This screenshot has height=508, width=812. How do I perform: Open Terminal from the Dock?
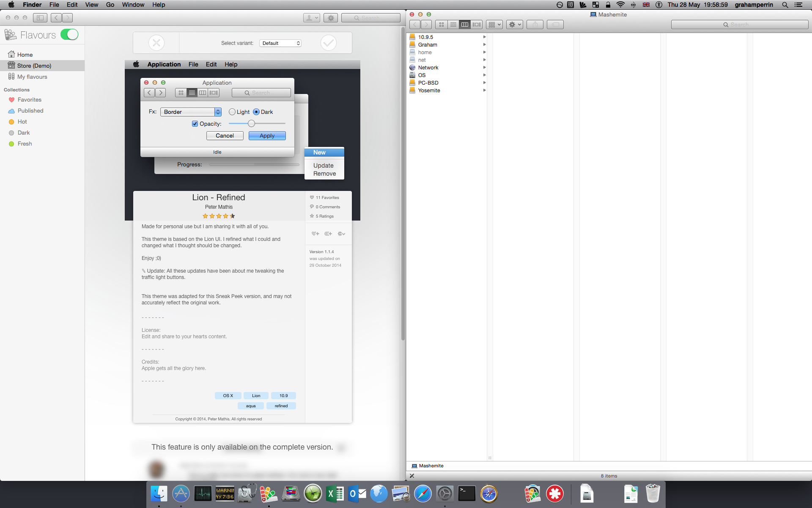(x=467, y=494)
